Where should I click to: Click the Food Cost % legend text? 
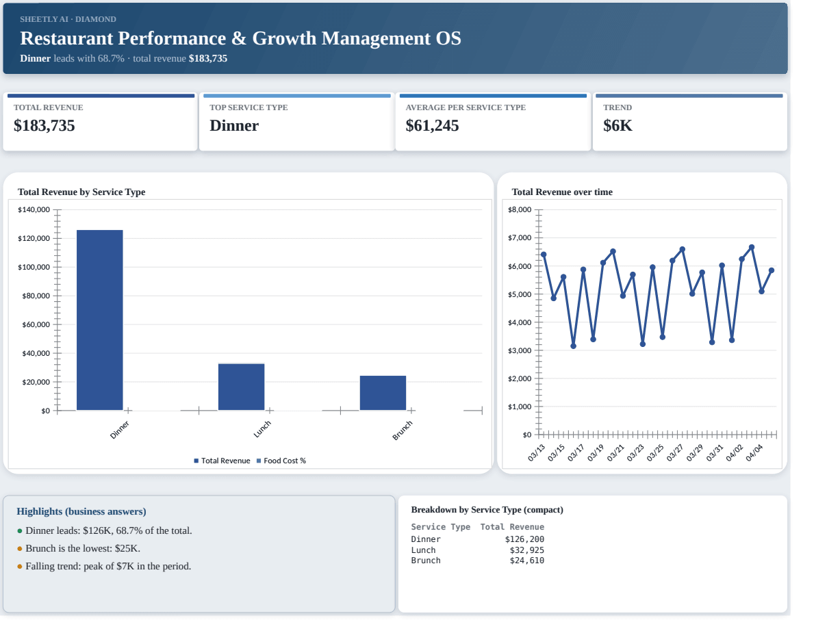pos(285,461)
